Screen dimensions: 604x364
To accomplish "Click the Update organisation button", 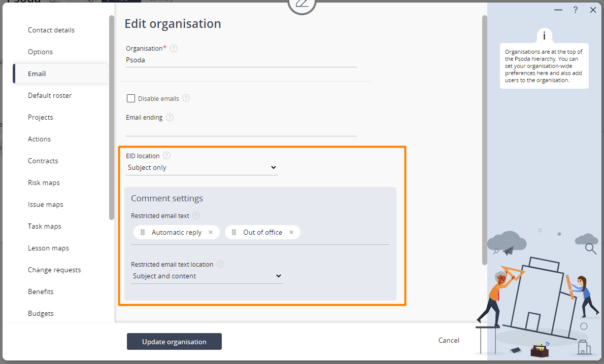I will 174,342.
